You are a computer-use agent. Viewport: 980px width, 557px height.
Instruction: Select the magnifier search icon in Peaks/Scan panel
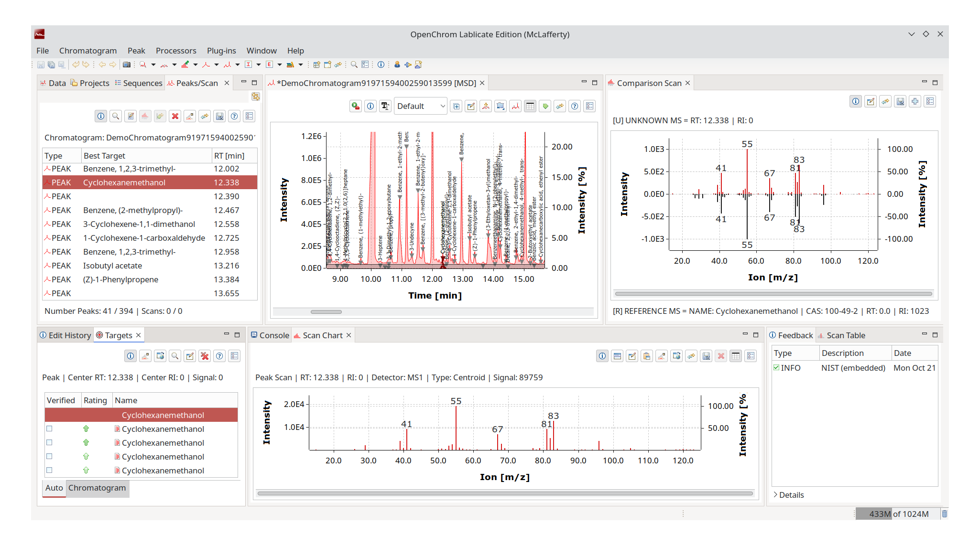[x=115, y=116]
